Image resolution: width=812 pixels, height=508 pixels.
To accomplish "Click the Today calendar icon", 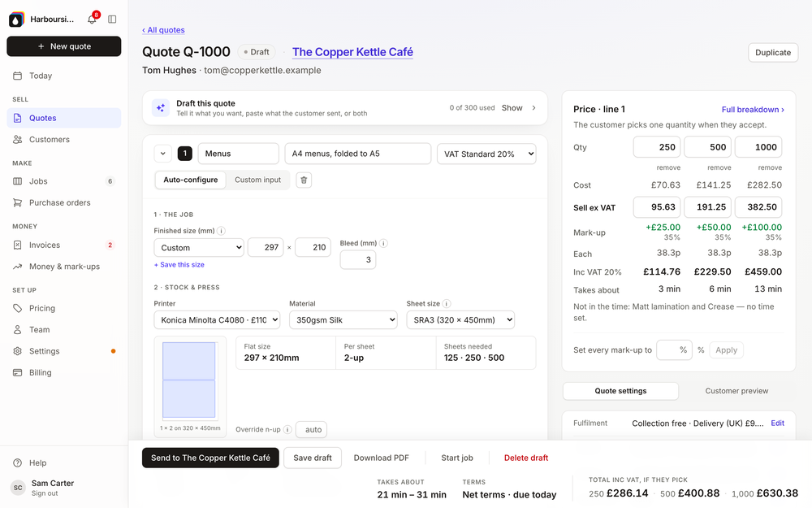I will point(18,76).
